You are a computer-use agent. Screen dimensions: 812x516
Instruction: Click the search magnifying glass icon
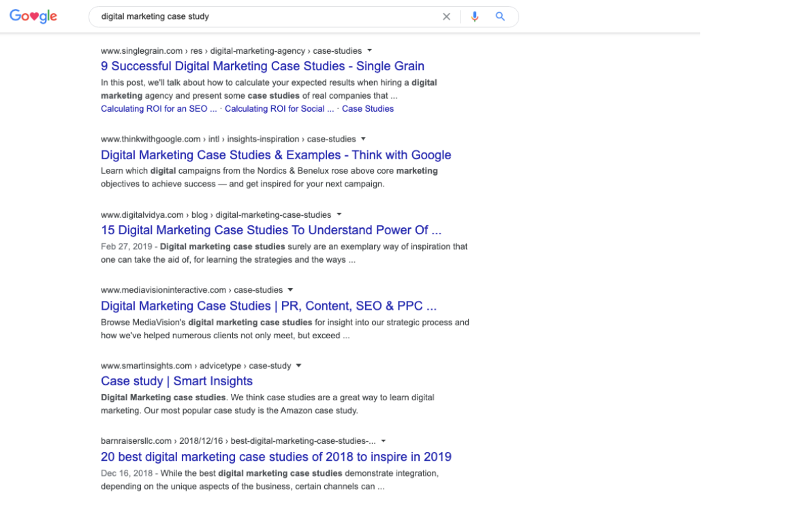(x=500, y=16)
